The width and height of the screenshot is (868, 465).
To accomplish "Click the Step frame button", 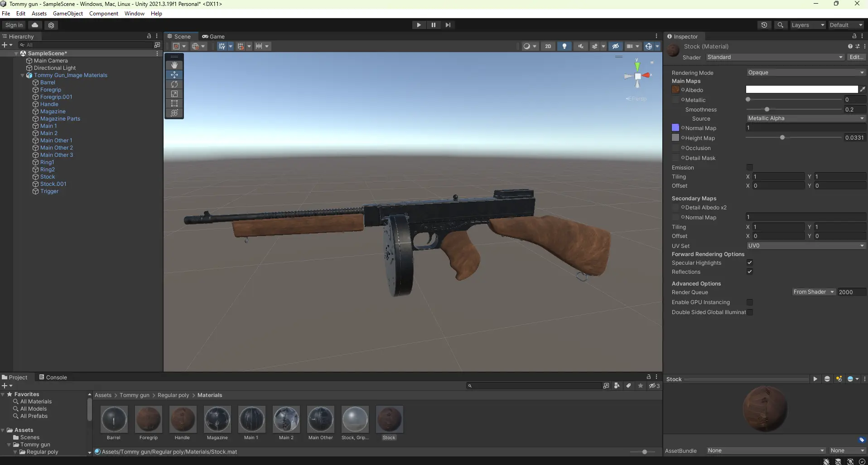I will point(448,25).
